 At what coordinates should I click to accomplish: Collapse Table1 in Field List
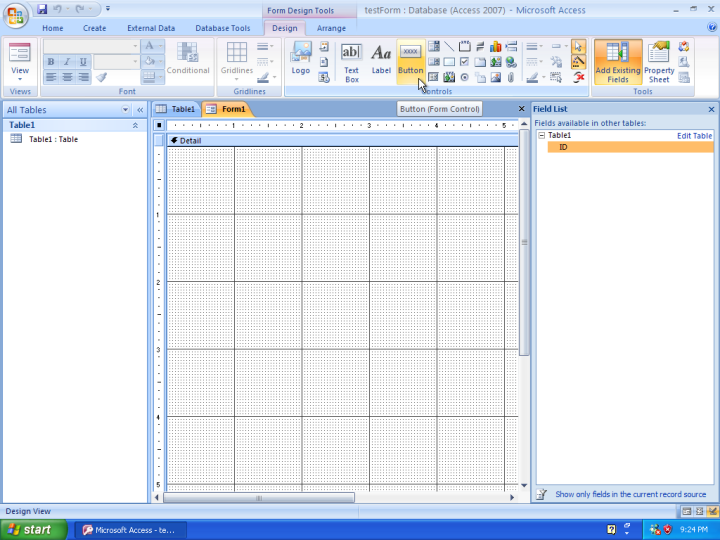[x=542, y=135]
